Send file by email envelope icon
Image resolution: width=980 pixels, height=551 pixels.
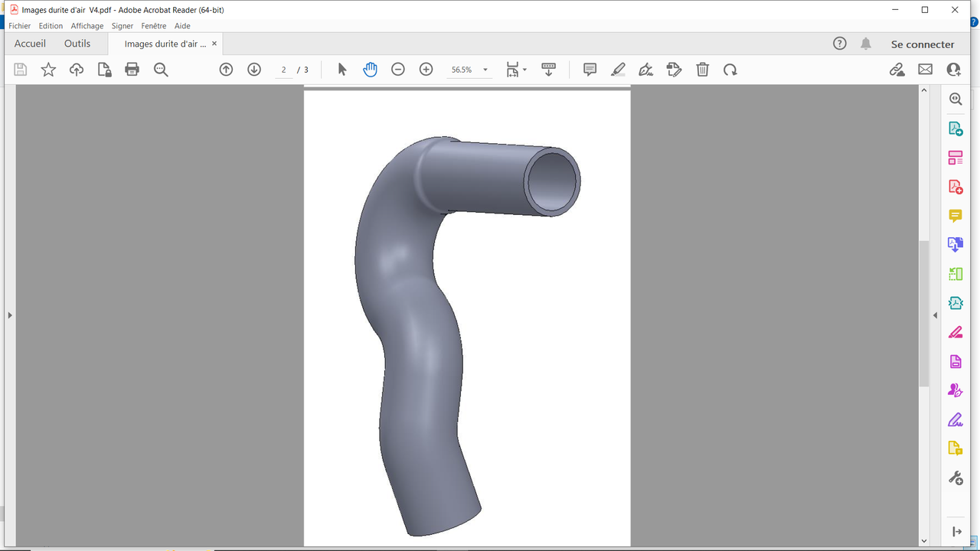point(925,70)
